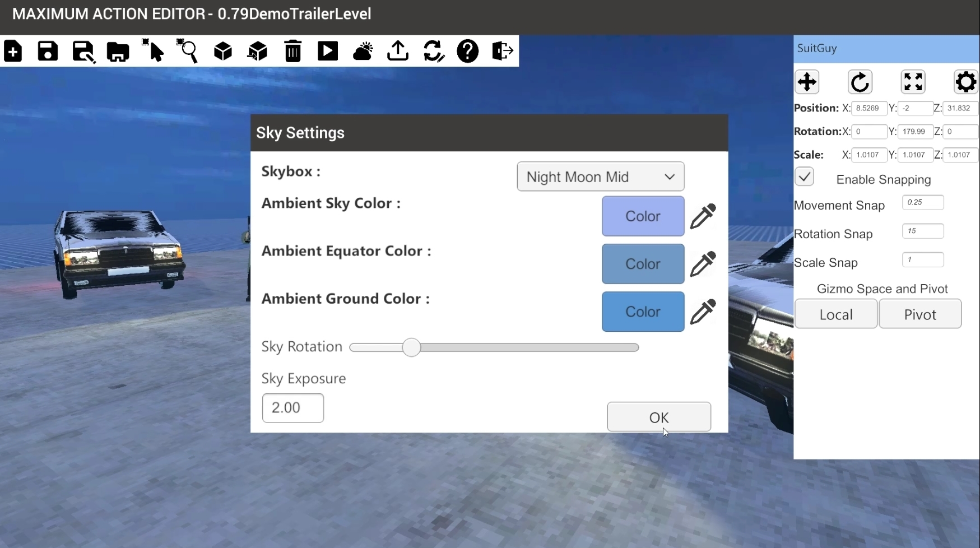This screenshot has height=548, width=980.
Task: Click the Scale Z field
Action: (960, 155)
